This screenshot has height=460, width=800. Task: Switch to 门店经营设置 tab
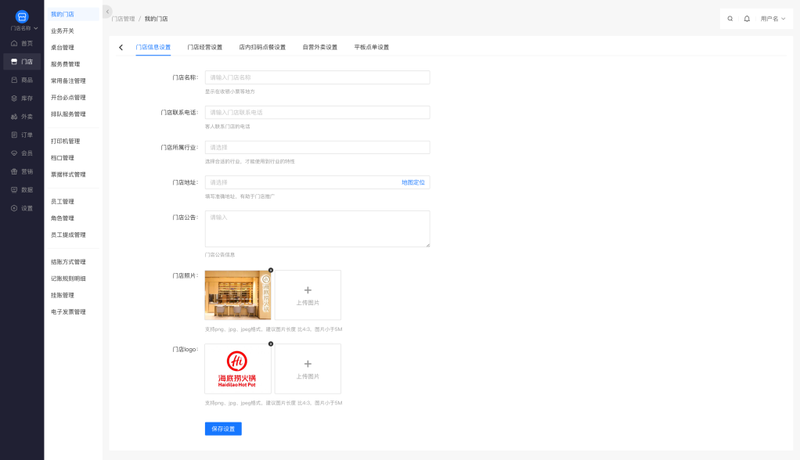click(205, 47)
